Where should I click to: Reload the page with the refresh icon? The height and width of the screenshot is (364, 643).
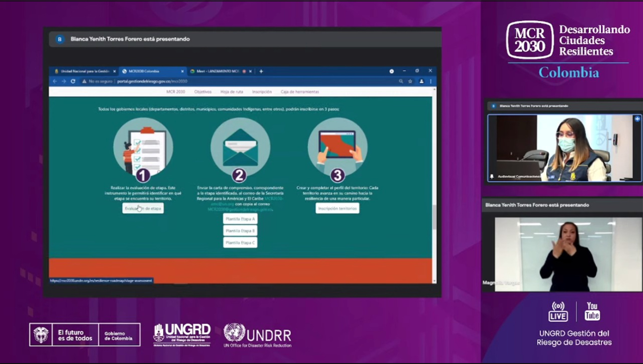pos(73,81)
